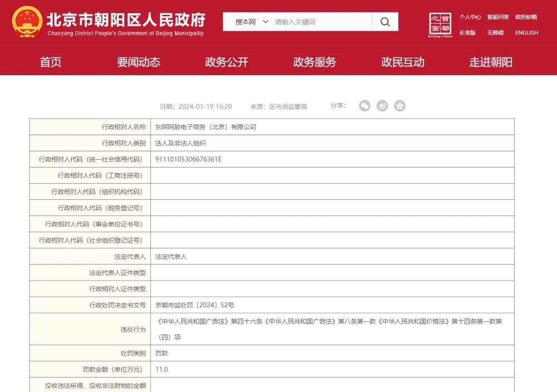Viewport: 557px width, 392px height.
Task: Open the 政民互动 menu item
Action: (403, 62)
